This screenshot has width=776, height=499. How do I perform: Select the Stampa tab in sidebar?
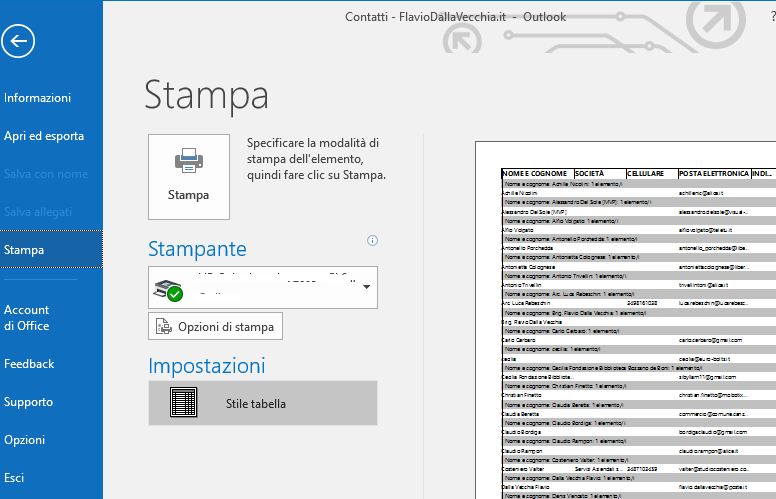(51, 250)
